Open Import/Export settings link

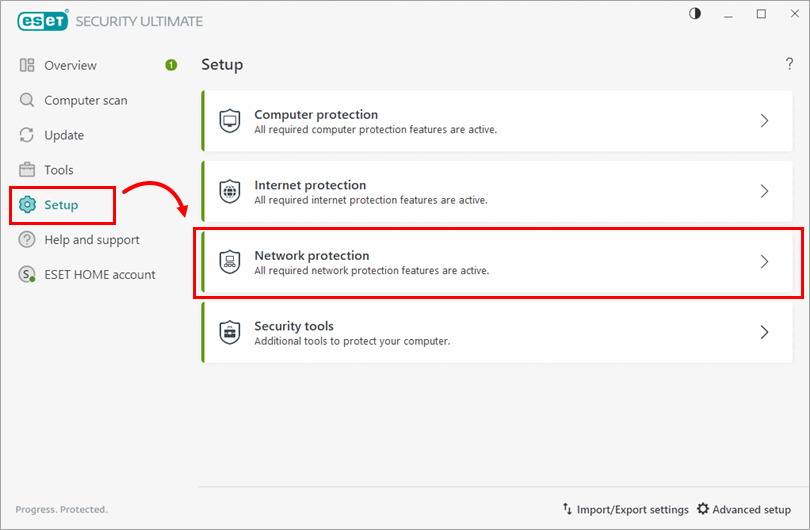coord(632,509)
